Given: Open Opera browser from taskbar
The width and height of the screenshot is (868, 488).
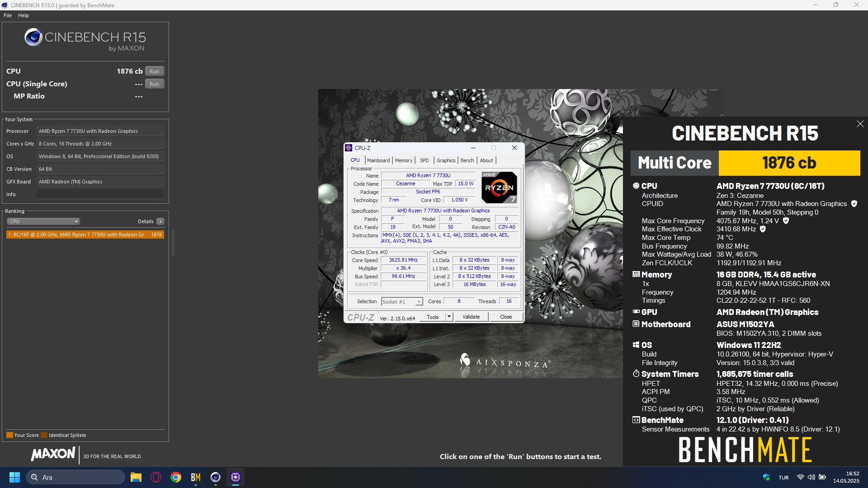Looking at the screenshot, I should click(x=156, y=477).
